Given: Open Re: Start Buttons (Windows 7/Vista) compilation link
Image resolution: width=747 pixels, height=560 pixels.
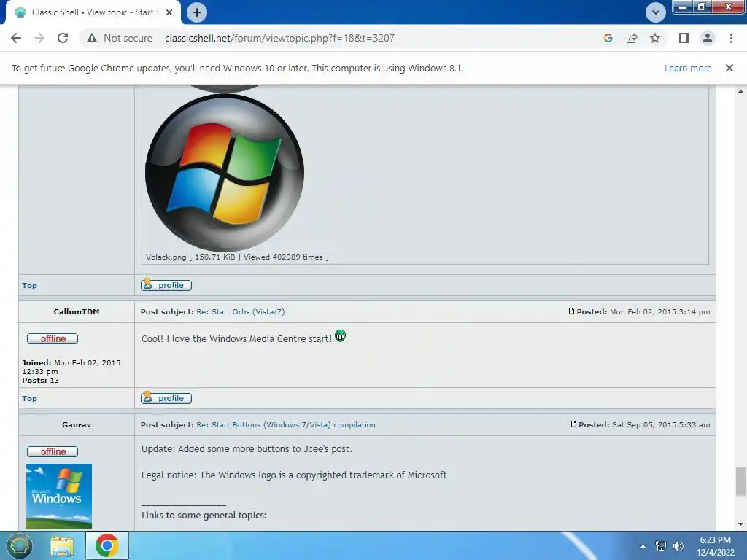Looking at the screenshot, I should 286,425.
